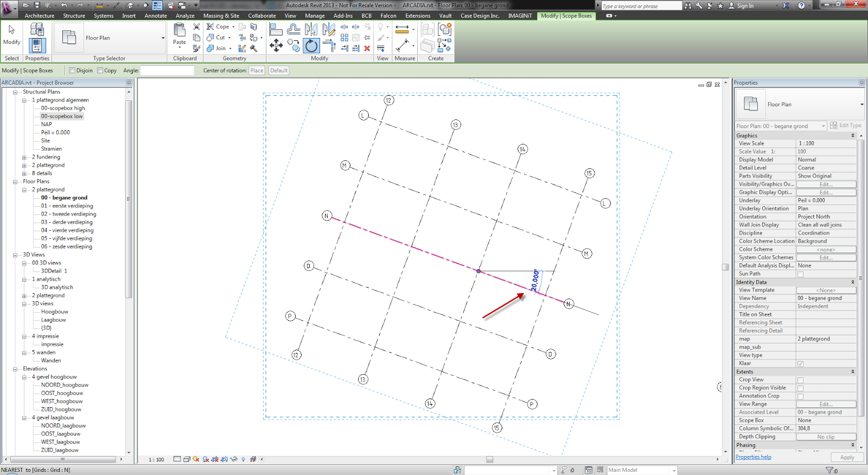
Task: Select the Measure Between Two References icon
Action: tap(402, 46)
